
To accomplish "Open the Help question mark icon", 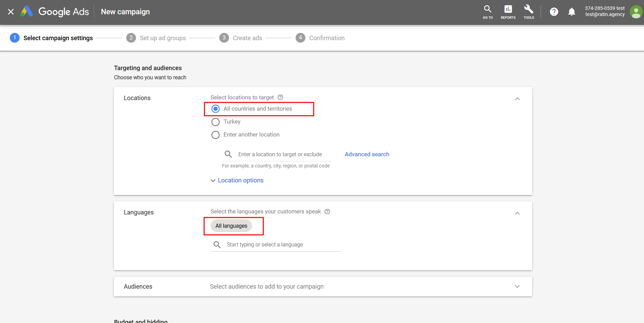I will [x=554, y=12].
